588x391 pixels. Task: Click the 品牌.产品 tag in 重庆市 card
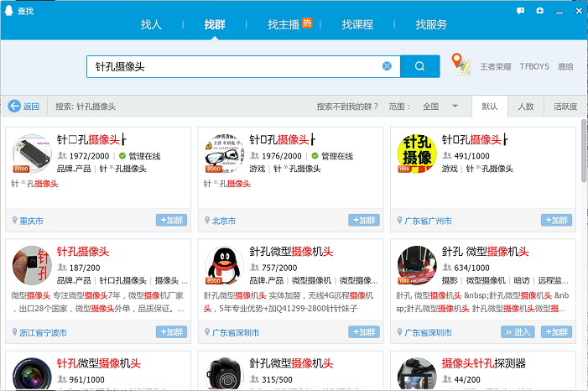click(74, 169)
